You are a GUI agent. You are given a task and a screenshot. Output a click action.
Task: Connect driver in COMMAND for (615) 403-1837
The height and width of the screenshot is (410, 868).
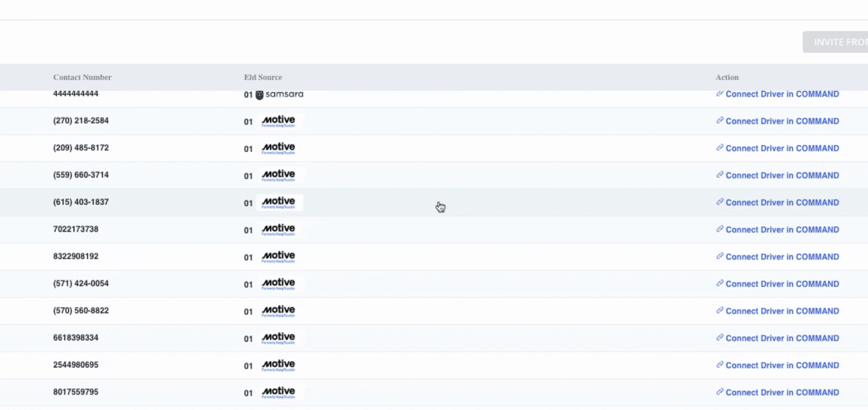(778, 202)
